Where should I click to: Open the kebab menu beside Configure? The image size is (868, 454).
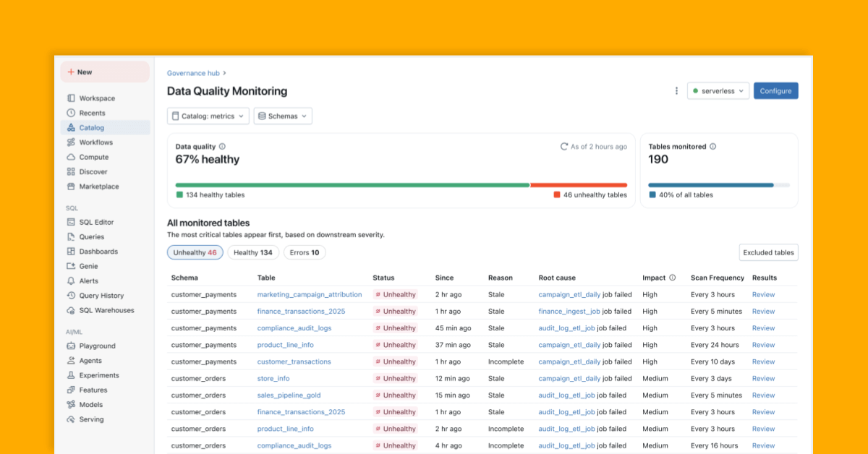(676, 90)
